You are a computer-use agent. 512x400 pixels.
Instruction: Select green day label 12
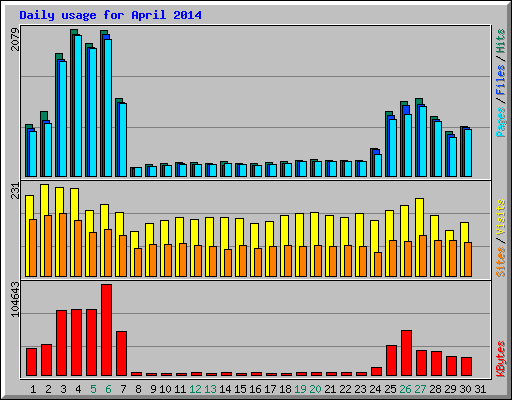click(195, 389)
